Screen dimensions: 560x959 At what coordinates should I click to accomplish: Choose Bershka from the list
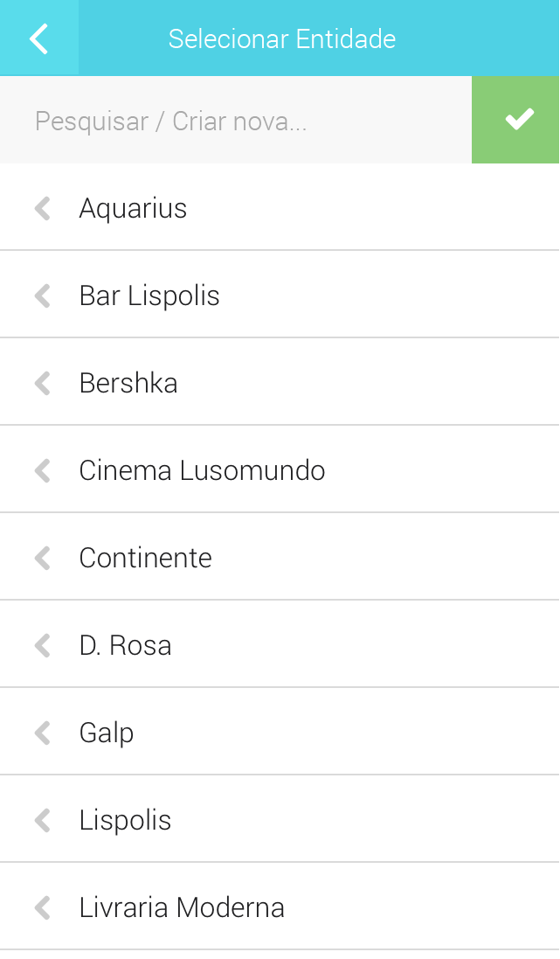(128, 383)
